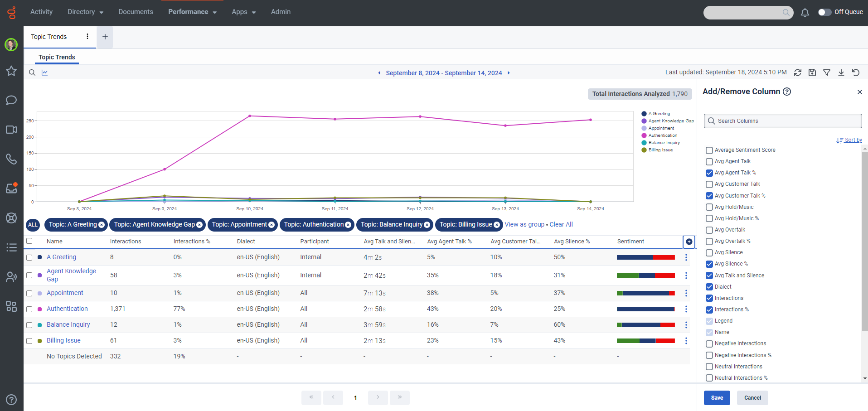Open the search tool above the chart
Viewport: 868px width, 411px height.
click(x=32, y=73)
